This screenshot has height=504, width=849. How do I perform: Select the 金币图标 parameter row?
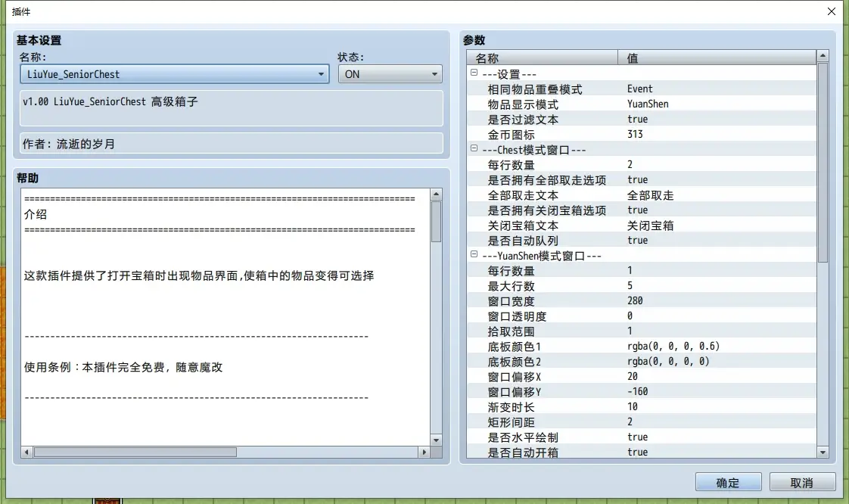coord(642,134)
